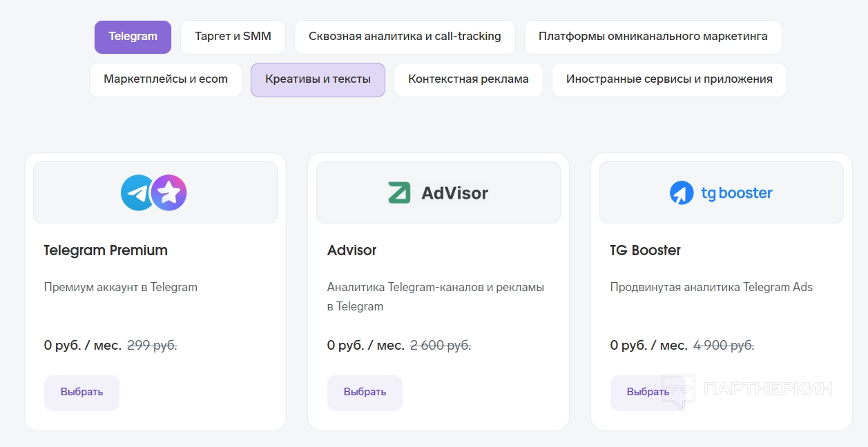The image size is (868, 447).
Task: Click the TG Booster card title
Action: coord(646,250)
